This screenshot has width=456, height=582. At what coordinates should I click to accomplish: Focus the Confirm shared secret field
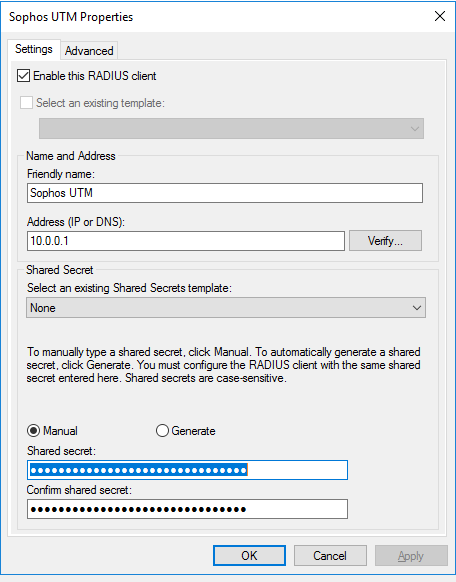coord(187,509)
